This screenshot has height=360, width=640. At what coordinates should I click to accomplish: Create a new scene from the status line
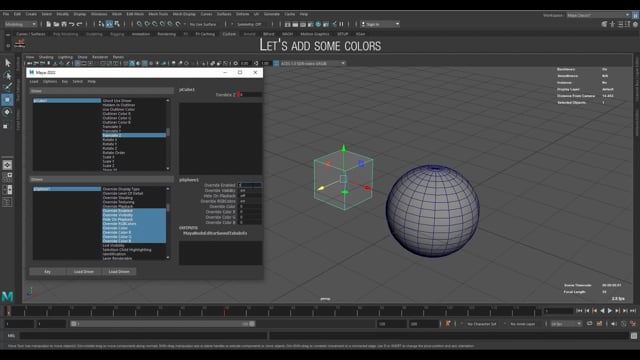point(49,24)
